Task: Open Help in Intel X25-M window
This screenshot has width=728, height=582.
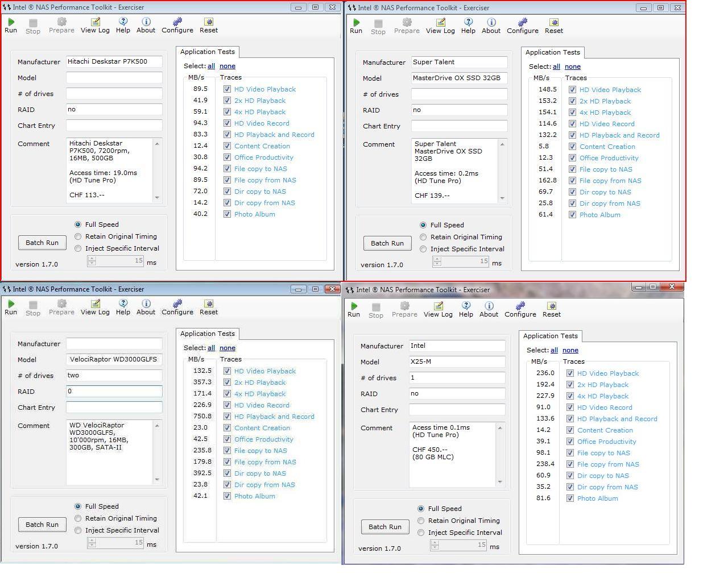Action: [466, 309]
